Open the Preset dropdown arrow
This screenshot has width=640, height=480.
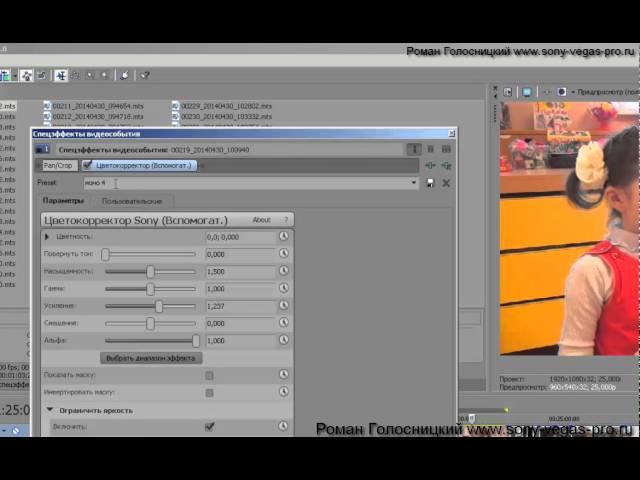click(x=414, y=183)
